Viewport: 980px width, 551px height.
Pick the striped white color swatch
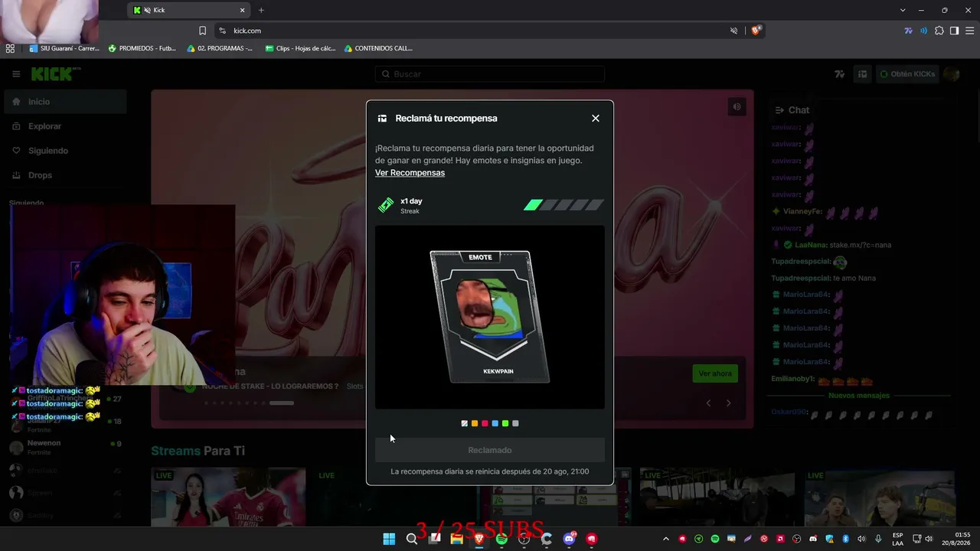[464, 423]
